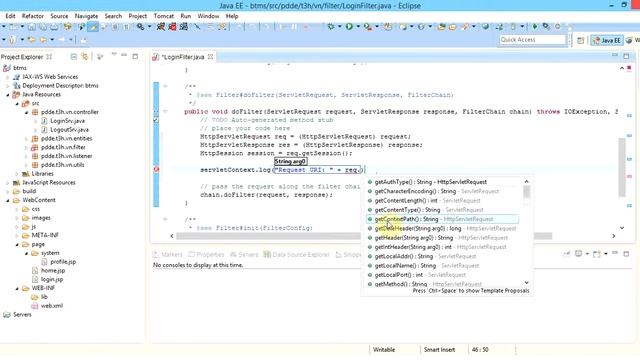Toggle Link with Editor in Project Explorer

(84, 57)
